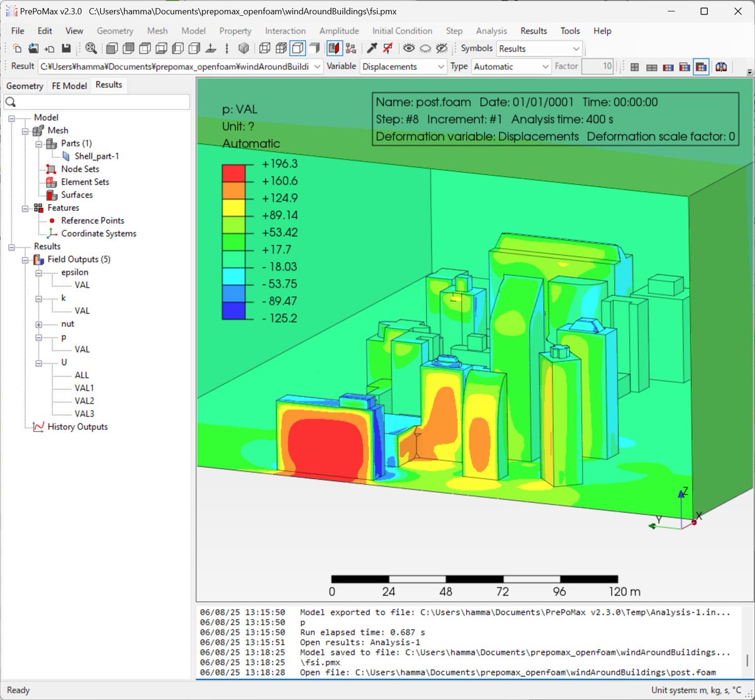Select Reference Points in tree
The image size is (755, 700).
coord(92,220)
